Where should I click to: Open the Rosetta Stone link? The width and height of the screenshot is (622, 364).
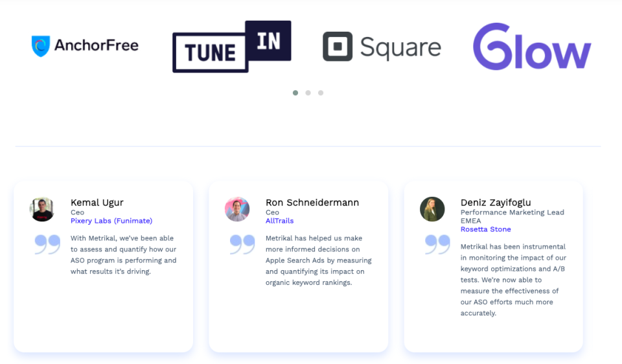coord(485,229)
